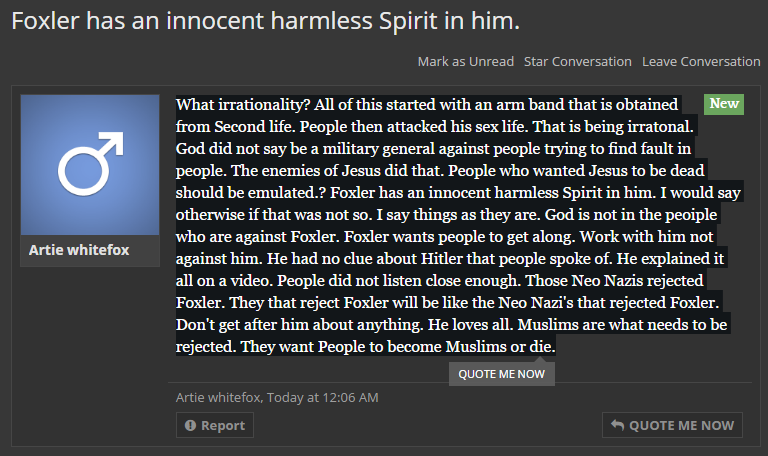This screenshot has height=456, width=768.
Task: Click the QUOTE ME NOW tooltip popup
Action: coord(502,374)
